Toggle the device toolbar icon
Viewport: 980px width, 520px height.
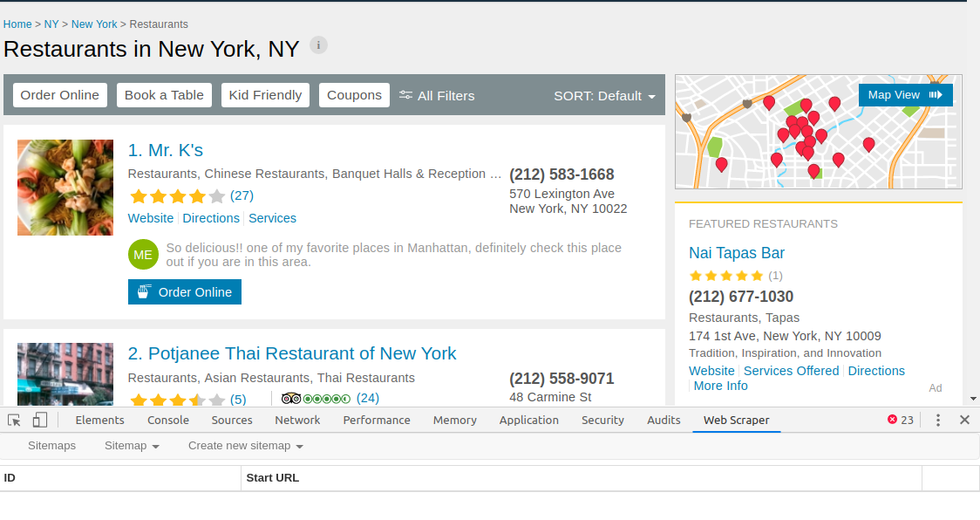tap(37, 420)
